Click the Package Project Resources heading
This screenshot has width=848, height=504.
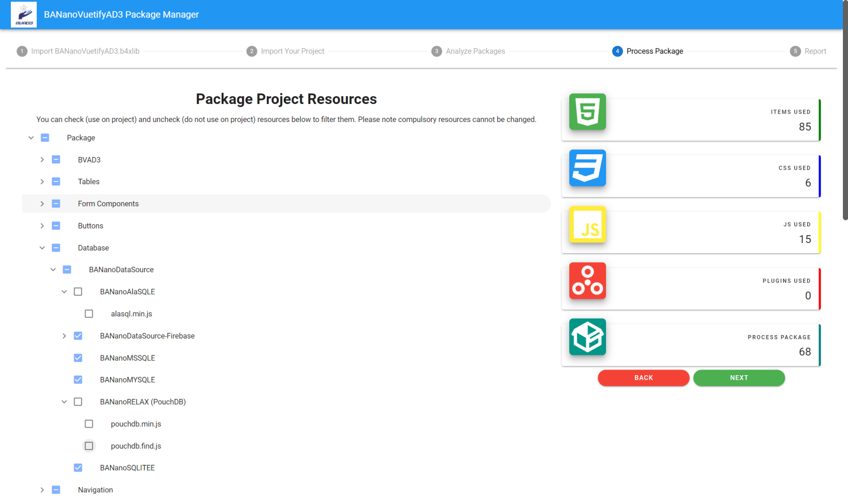tap(286, 99)
